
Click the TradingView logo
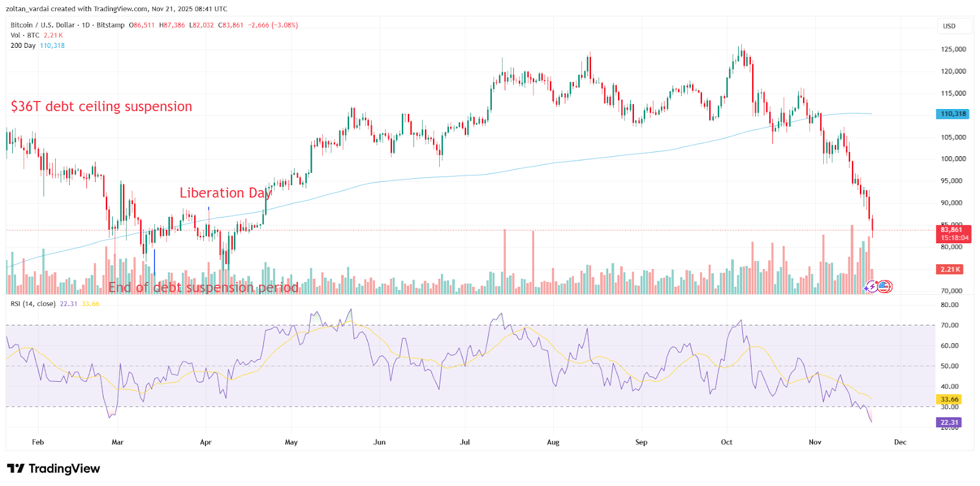(53, 469)
